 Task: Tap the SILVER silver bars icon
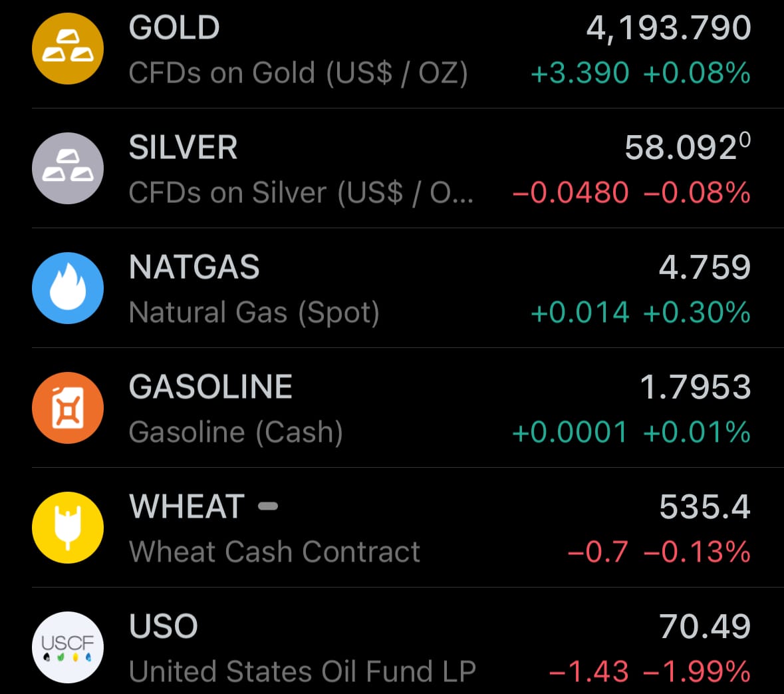pos(68,168)
